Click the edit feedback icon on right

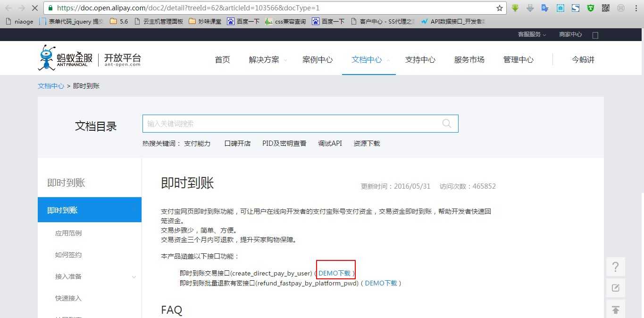(615, 288)
